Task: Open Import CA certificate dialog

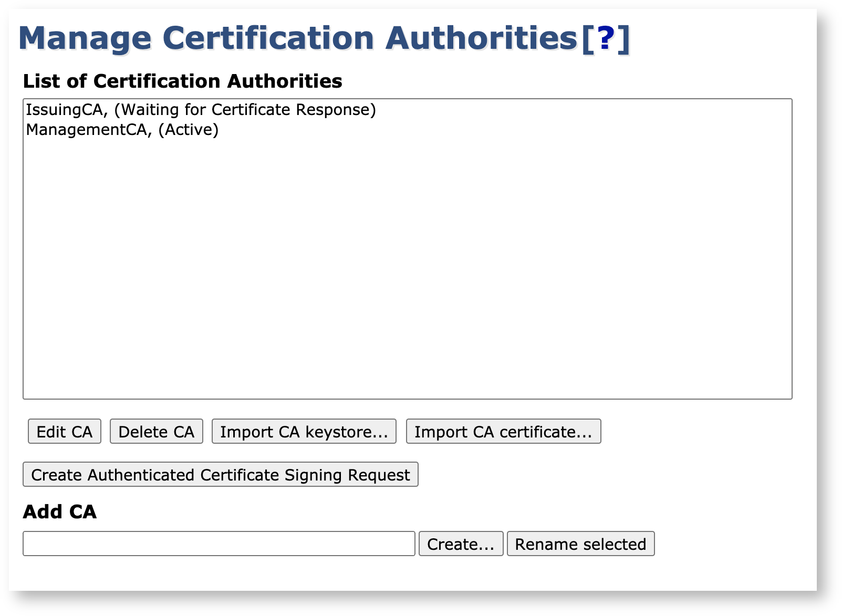Action: [x=503, y=431]
